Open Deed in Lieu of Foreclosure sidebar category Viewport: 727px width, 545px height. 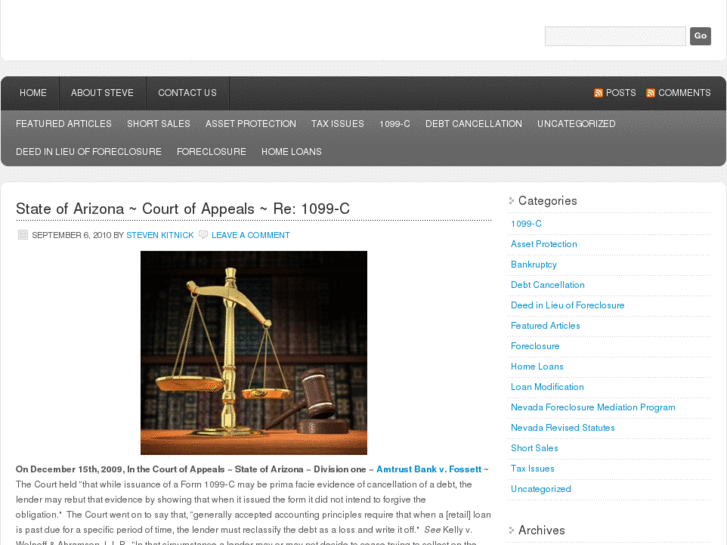coord(568,305)
